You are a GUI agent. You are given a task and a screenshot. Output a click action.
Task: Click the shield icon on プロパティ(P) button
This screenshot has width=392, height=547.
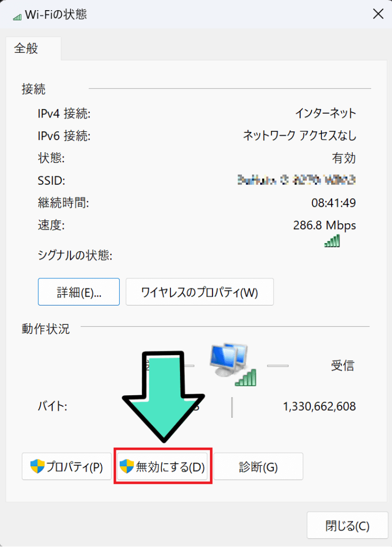click(37, 466)
